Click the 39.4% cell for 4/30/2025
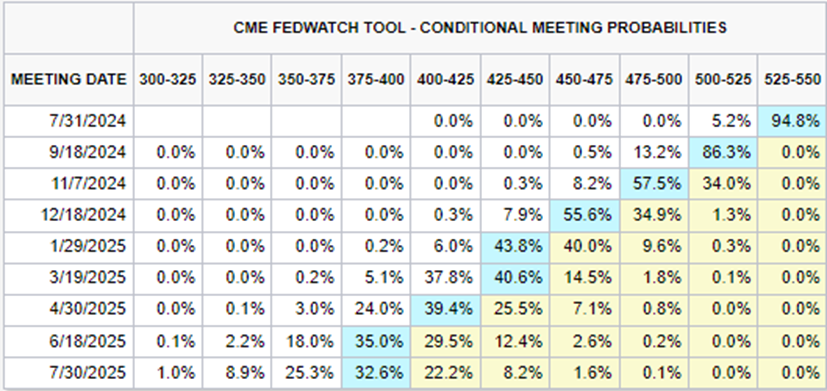 446,308
